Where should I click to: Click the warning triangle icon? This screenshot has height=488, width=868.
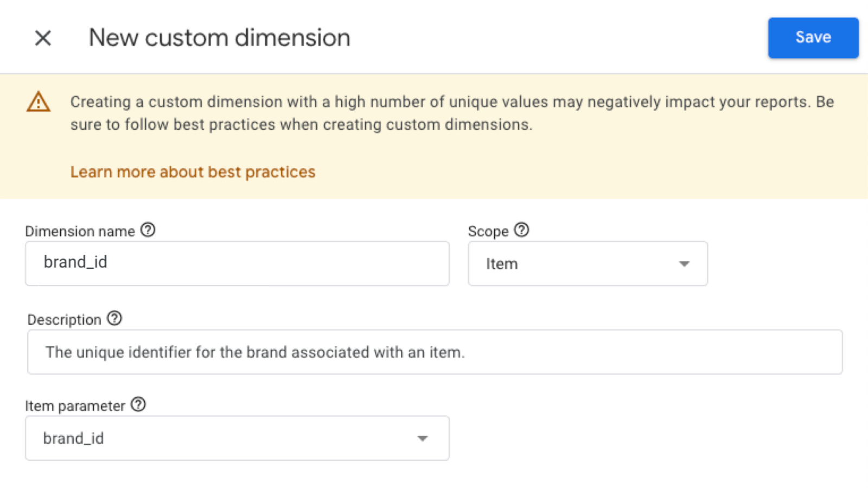(39, 102)
